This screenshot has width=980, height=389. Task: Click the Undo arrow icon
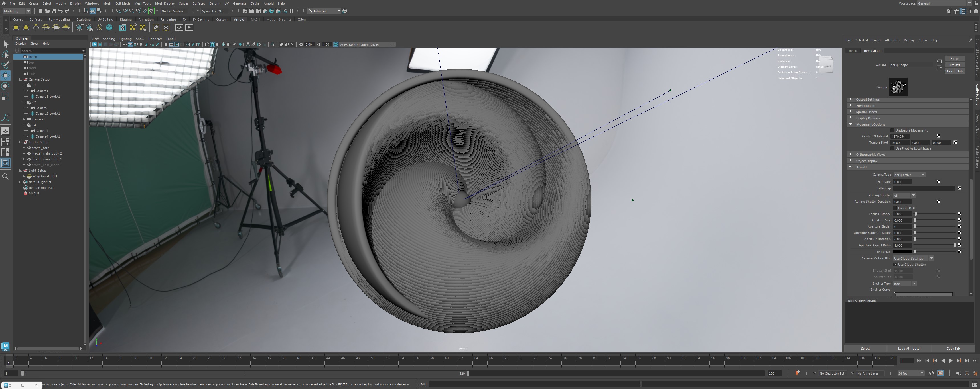60,11
